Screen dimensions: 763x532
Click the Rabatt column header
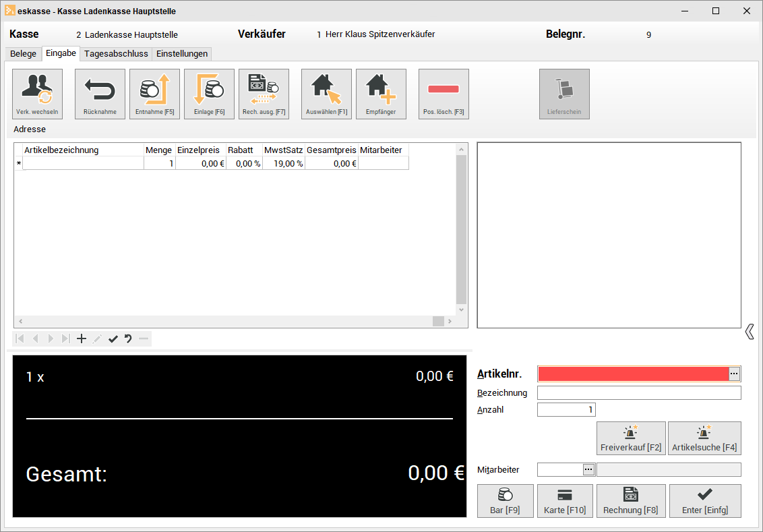pyautogui.click(x=244, y=150)
